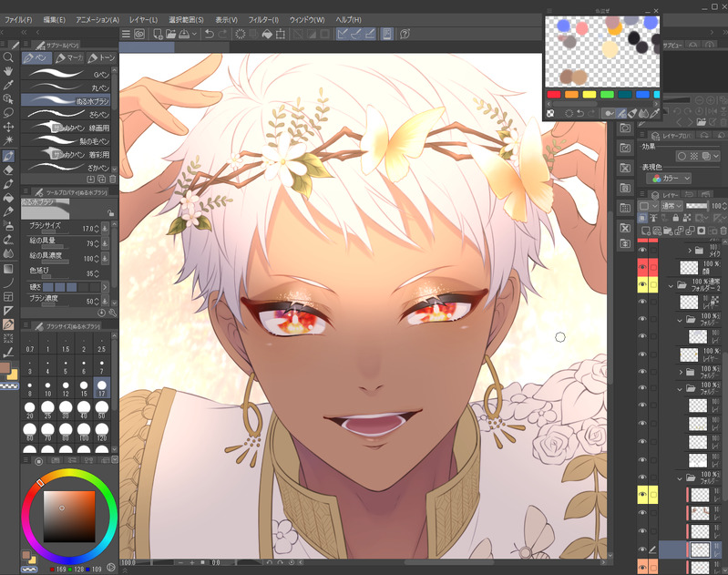
Task: Open the layer effect dropdown arrow
Action: [716, 157]
